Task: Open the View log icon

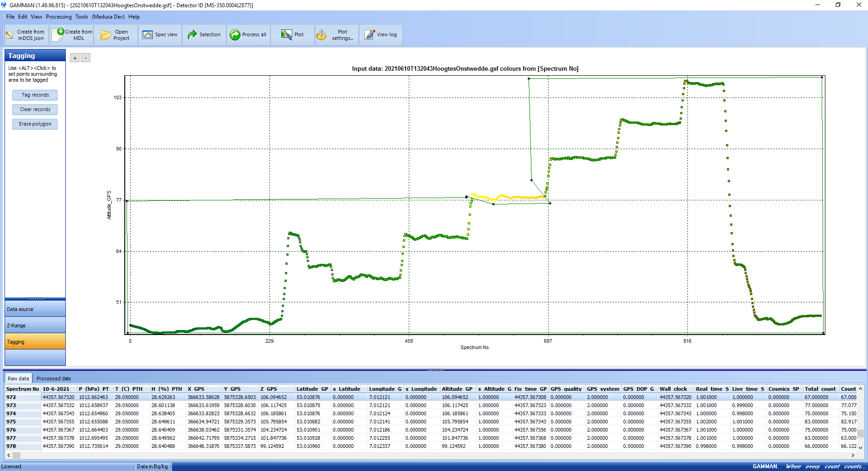Action: [x=370, y=35]
